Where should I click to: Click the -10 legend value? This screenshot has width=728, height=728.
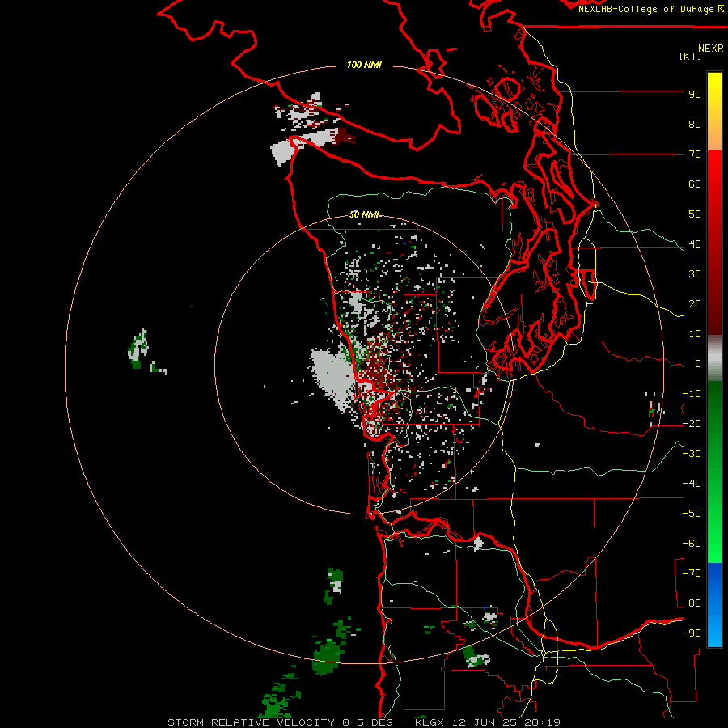coord(692,394)
